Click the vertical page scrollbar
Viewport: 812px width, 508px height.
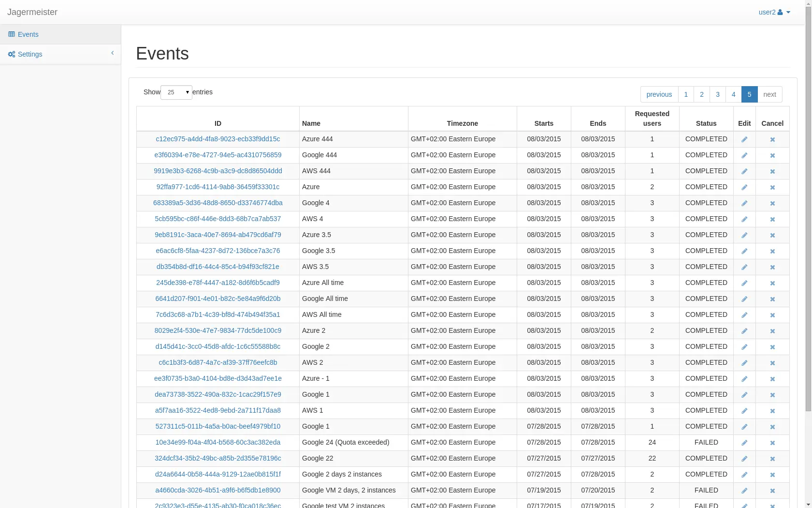(x=808, y=218)
